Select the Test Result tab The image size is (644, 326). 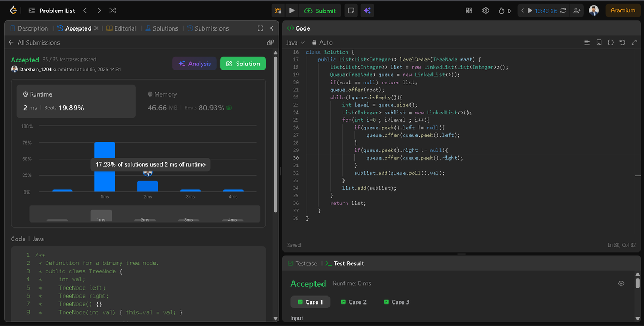[x=345, y=263]
